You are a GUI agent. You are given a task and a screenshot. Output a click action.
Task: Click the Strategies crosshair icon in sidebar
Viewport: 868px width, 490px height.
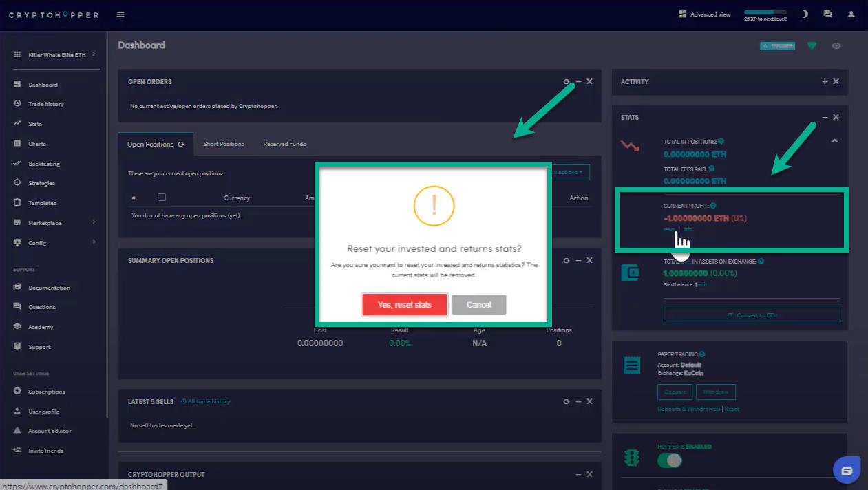(x=17, y=183)
